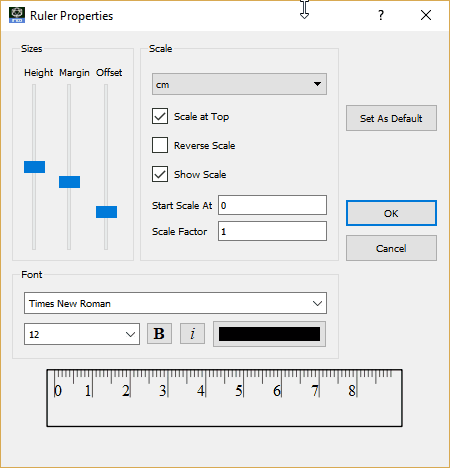This screenshot has height=468, width=450.
Task: Toggle bold font style button
Action: point(159,333)
